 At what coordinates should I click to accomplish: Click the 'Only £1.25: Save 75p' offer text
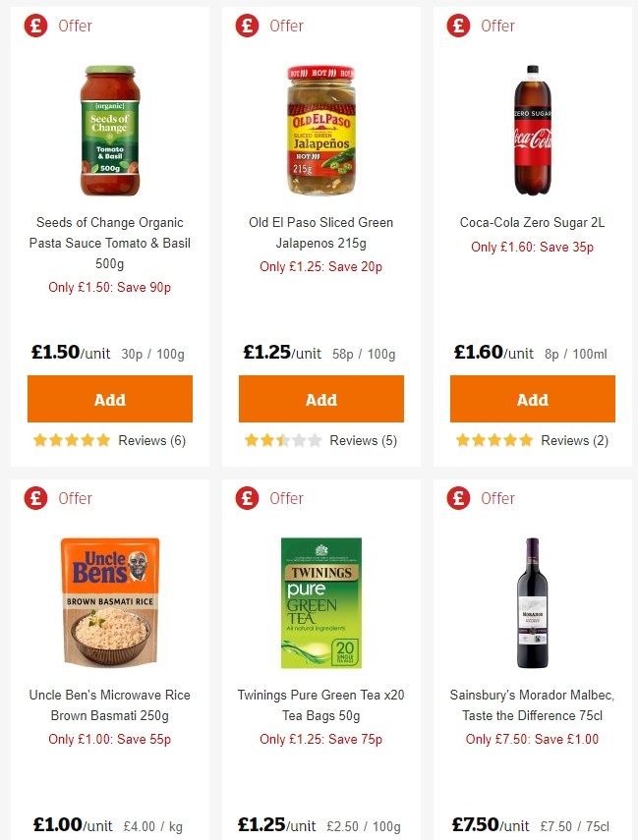point(320,739)
